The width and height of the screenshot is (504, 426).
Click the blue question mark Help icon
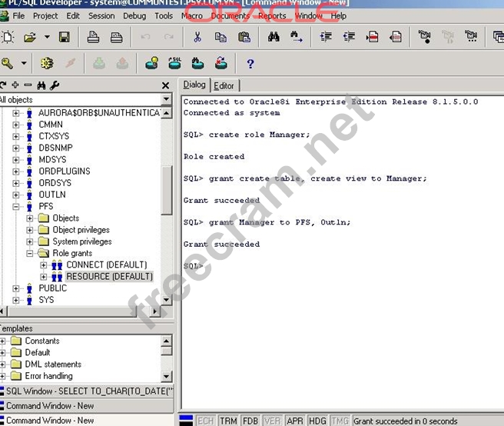pos(250,64)
